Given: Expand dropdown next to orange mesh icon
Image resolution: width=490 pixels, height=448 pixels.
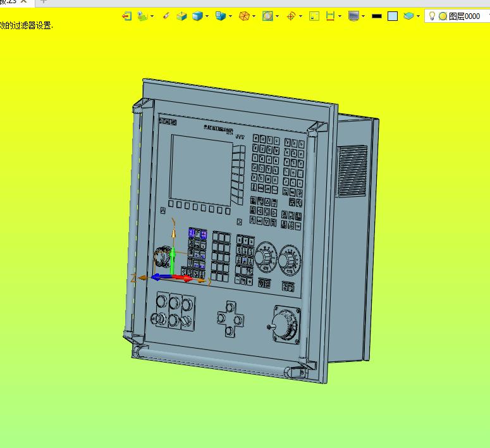Looking at the screenshot, I should pyautogui.click(x=254, y=16).
